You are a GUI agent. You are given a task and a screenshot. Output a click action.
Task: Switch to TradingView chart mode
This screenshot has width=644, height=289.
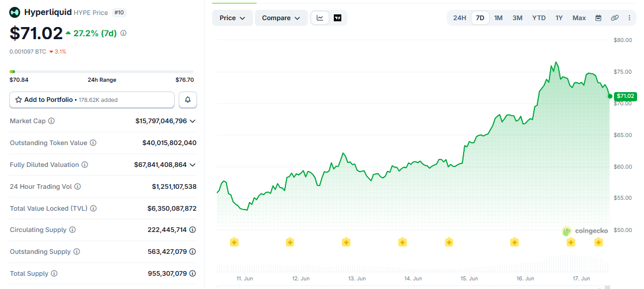pyautogui.click(x=338, y=18)
